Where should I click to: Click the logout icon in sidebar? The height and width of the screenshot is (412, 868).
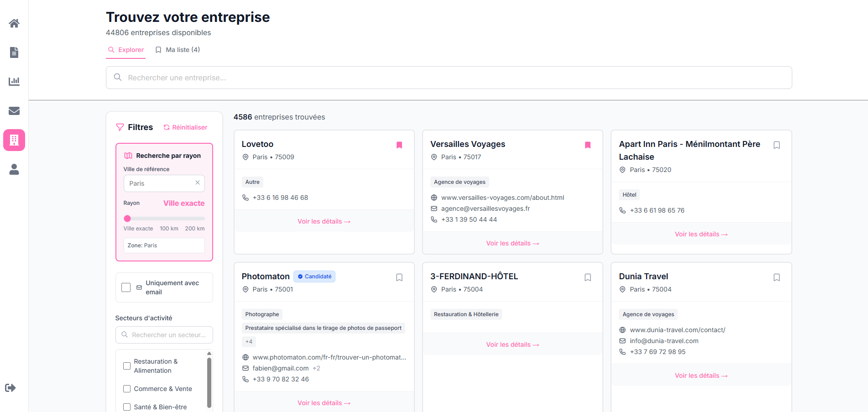pos(10,388)
